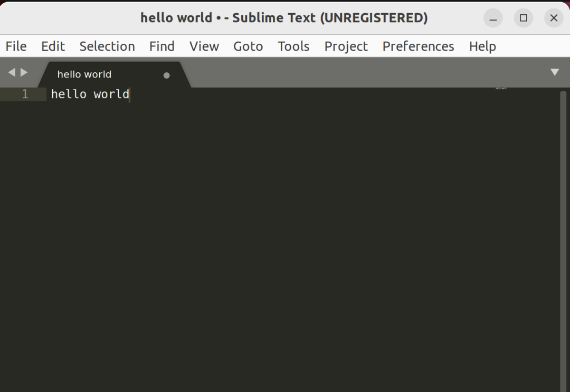Open the Preferences menu
The image size is (570, 392).
(x=418, y=46)
